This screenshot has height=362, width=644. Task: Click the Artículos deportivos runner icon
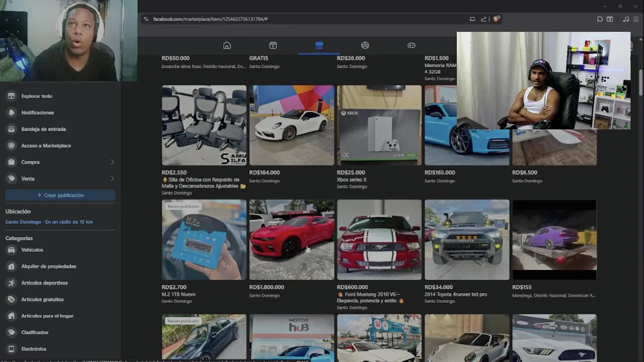[x=11, y=283]
